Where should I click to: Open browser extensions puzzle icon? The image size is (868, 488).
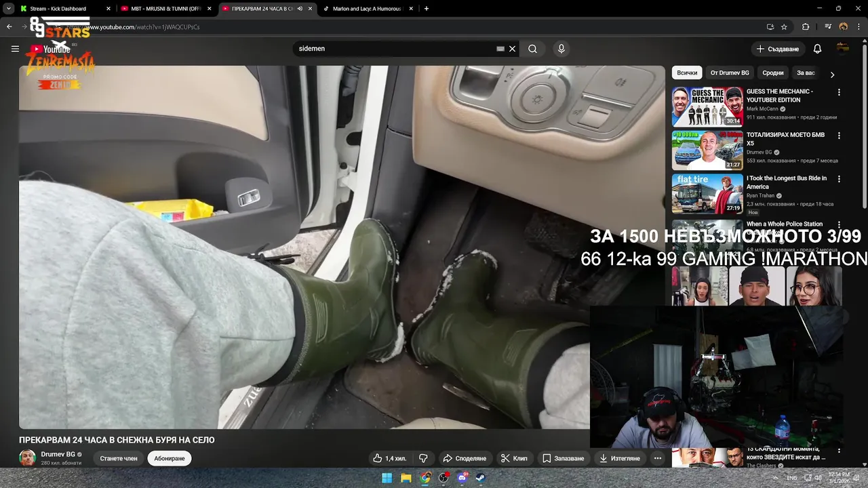click(x=806, y=27)
